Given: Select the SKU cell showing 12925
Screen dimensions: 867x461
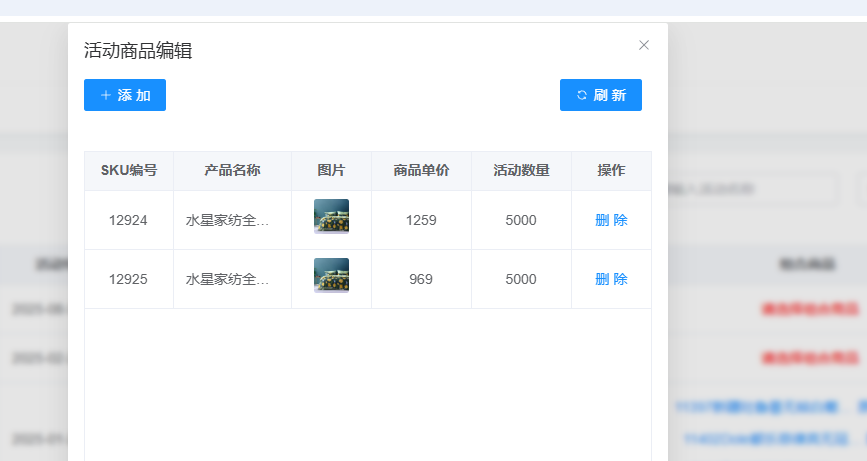Looking at the screenshot, I should (129, 279).
